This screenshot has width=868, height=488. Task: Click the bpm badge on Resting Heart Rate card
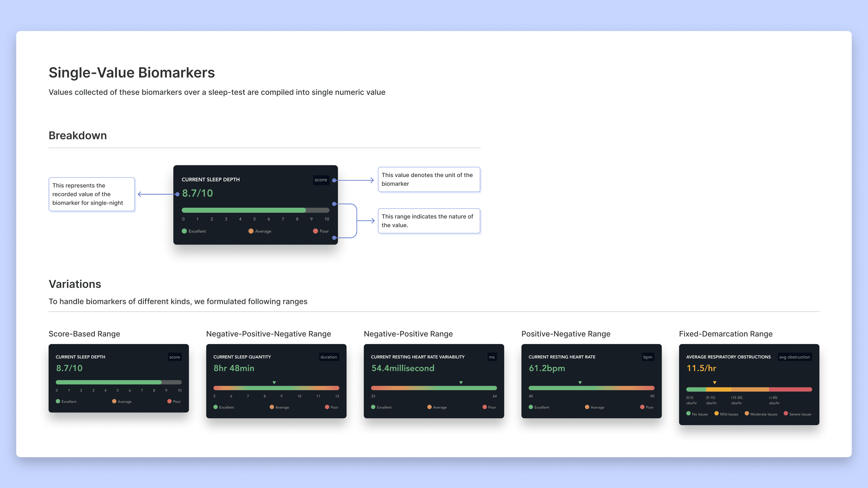(648, 357)
